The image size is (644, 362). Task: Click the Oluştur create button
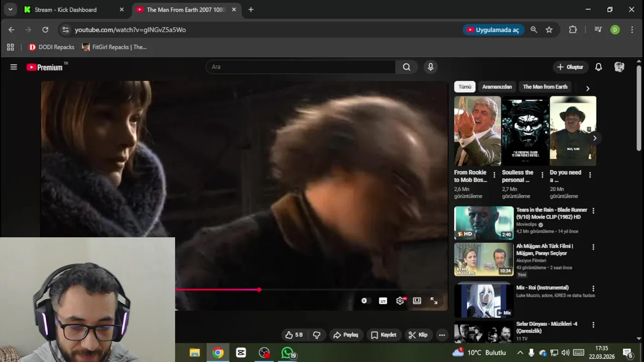(x=570, y=67)
